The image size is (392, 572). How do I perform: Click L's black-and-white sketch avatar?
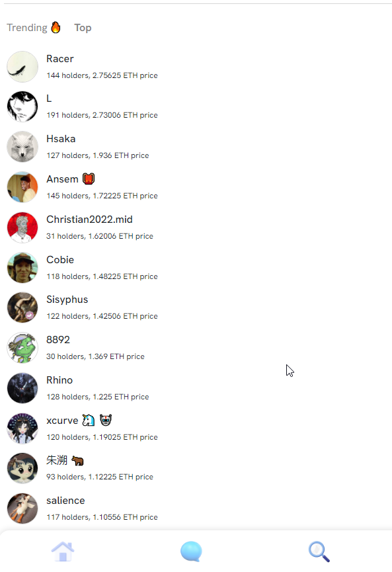22,106
